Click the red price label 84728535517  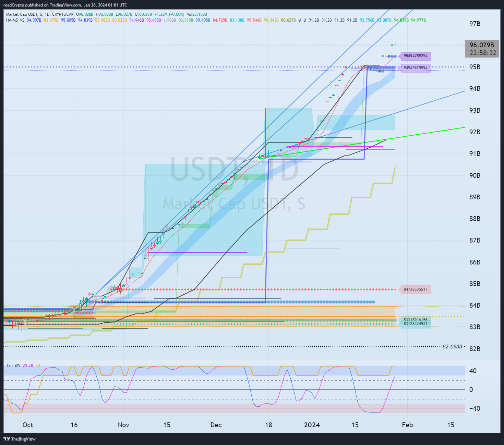(416, 289)
